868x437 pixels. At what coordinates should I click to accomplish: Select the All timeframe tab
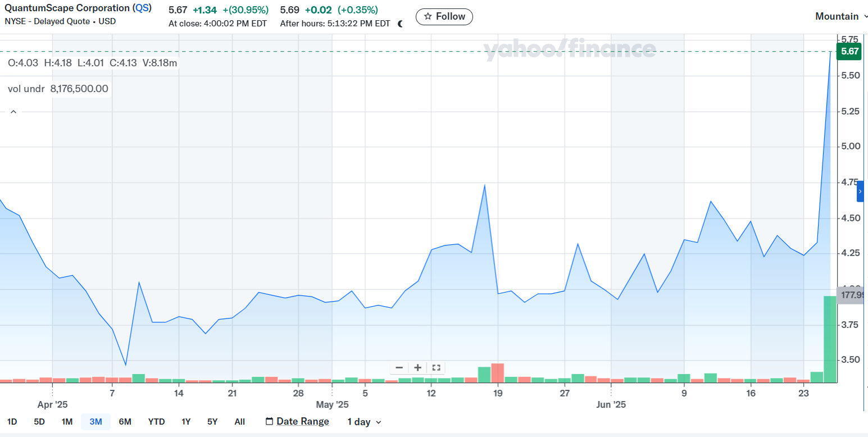tap(240, 421)
